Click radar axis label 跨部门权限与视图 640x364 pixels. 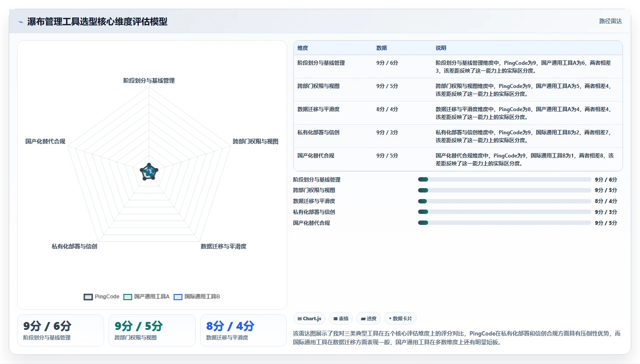[x=256, y=141]
